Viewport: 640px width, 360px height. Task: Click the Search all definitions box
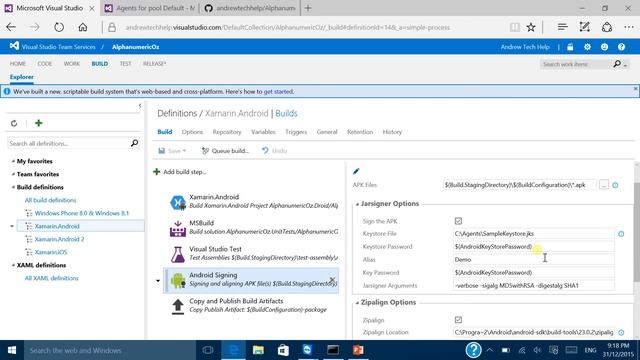click(x=69, y=143)
